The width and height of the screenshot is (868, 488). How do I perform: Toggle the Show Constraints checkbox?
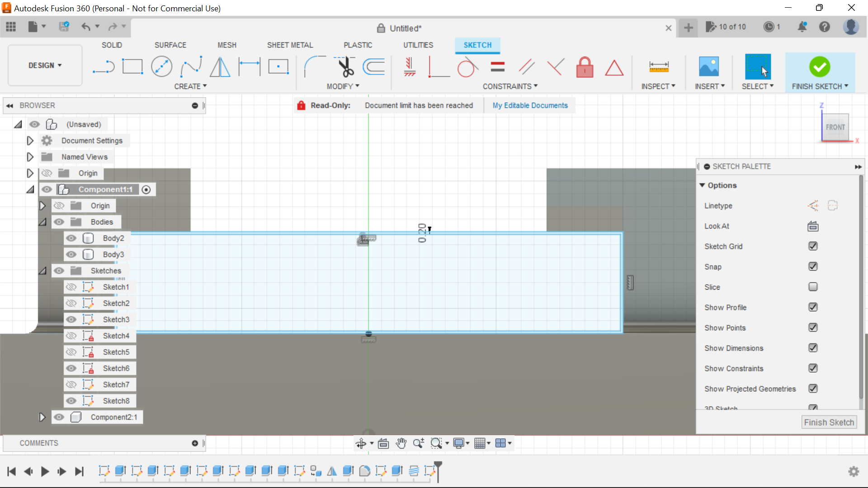pyautogui.click(x=813, y=368)
